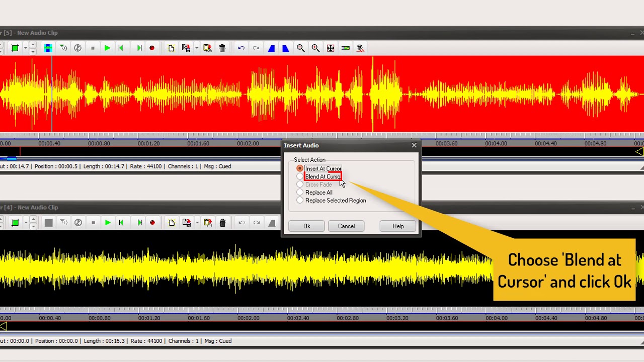Start recording in top window [5]
Viewport: 644px width, 362px height.
152,48
